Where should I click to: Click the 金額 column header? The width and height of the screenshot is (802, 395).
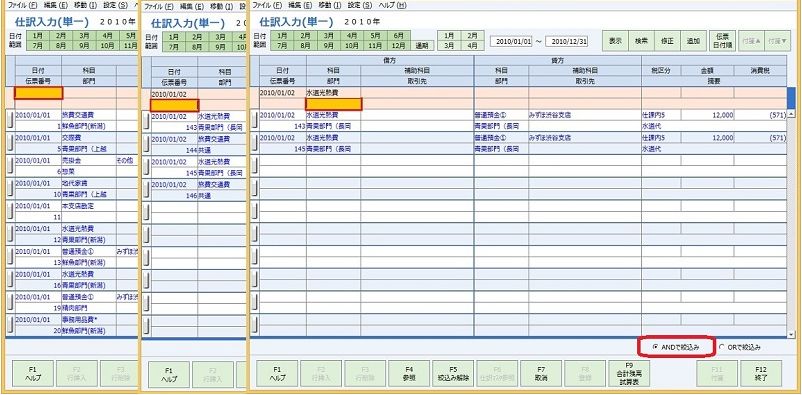[707, 70]
